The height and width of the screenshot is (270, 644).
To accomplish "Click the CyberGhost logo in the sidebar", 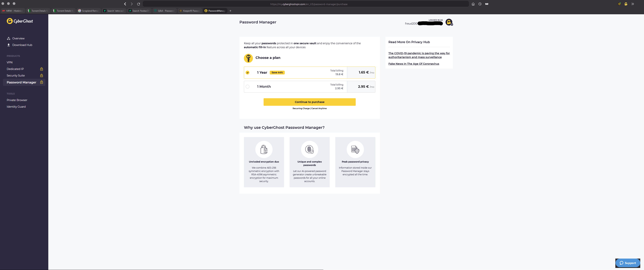I will 20,21.
